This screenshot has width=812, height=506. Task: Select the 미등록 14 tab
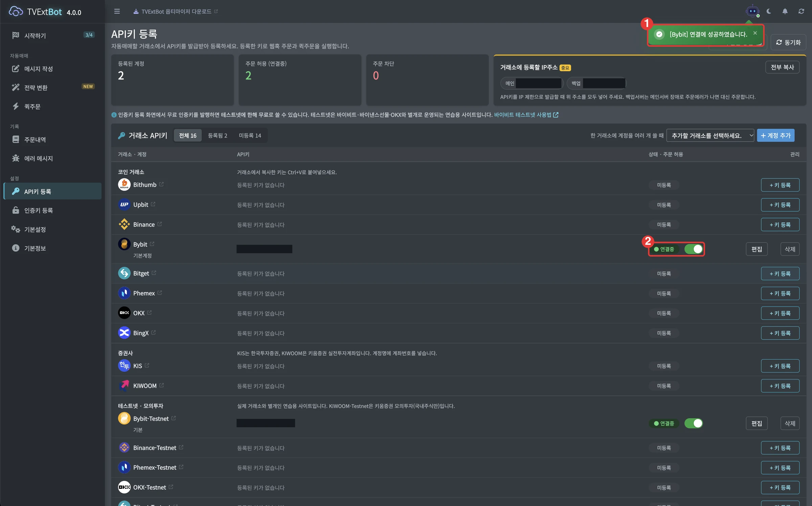coord(250,136)
